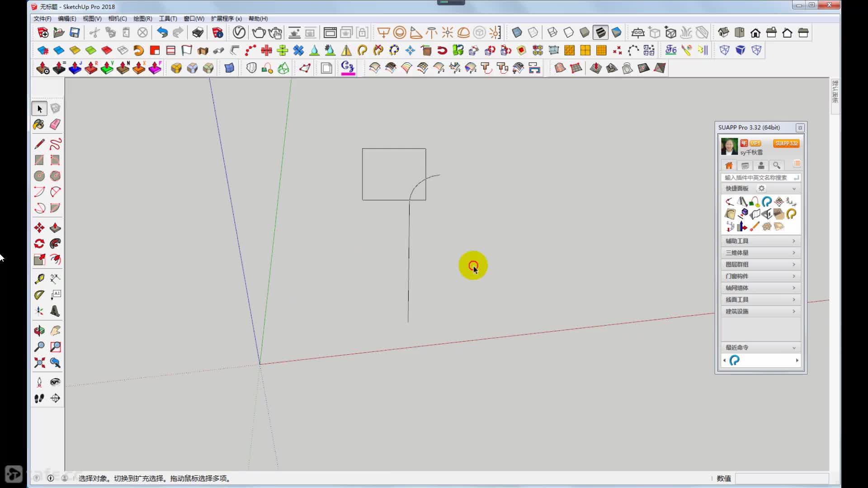This screenshot has width=868, height=488.
Task: Open the 相机(C) menu
Action: click(x=118, y=19)
